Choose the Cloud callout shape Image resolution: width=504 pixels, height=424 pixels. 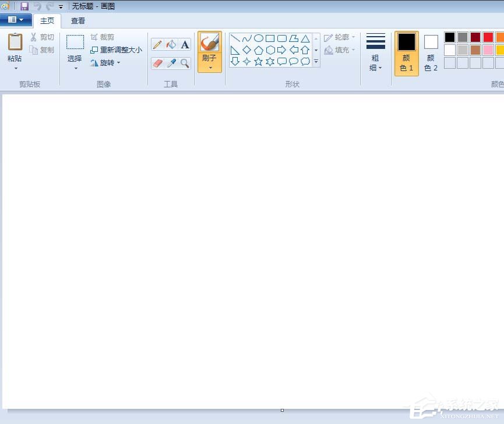click(x=305, y=61)
